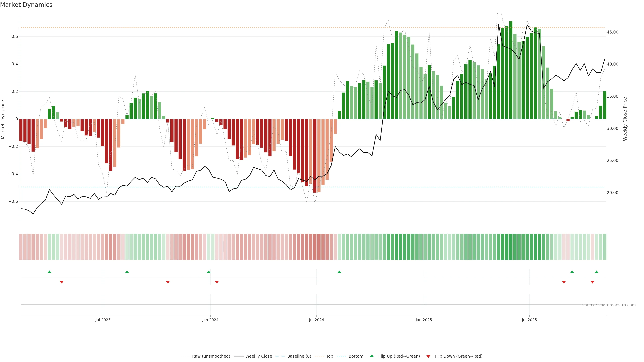The width and height of the screenshot is (644, 362).
Task: Toggle the Bottom threshold legend entry
Action: point(356,356)
